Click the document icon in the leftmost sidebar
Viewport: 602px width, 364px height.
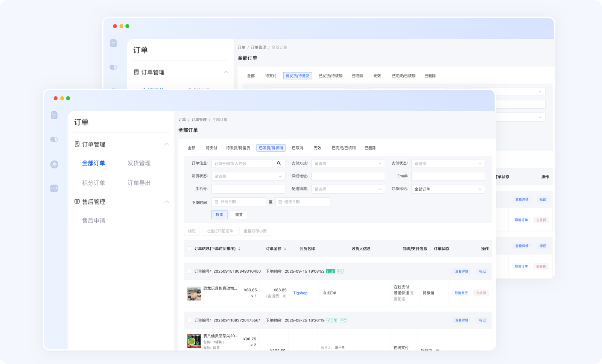(54, 115)
